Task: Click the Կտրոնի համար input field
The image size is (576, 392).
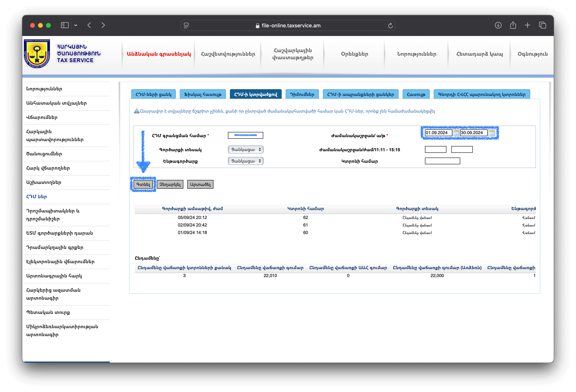Action: click(442, 161)
